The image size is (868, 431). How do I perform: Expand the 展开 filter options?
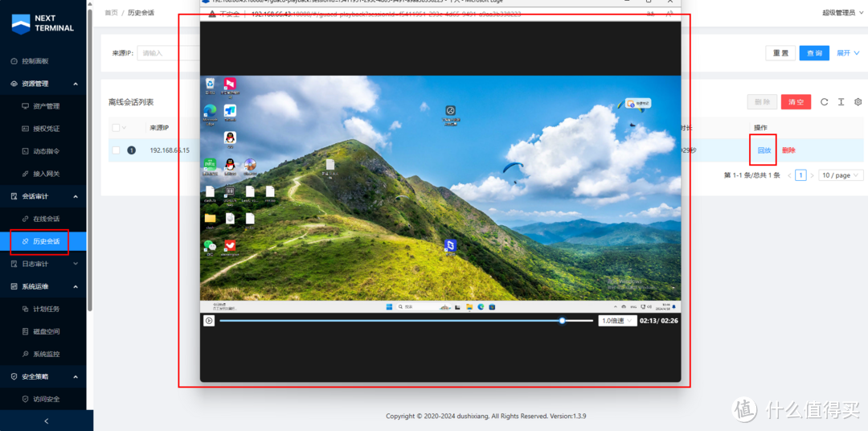848,53
